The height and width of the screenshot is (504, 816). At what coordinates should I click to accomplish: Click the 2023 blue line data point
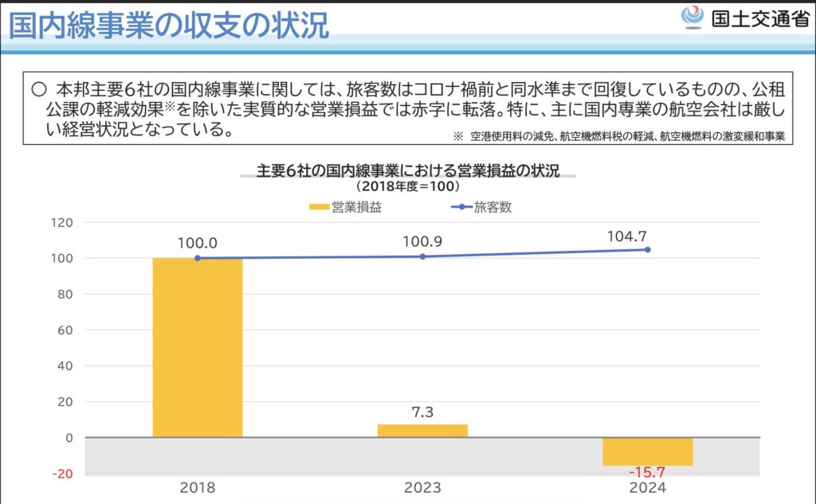(422, 256)
